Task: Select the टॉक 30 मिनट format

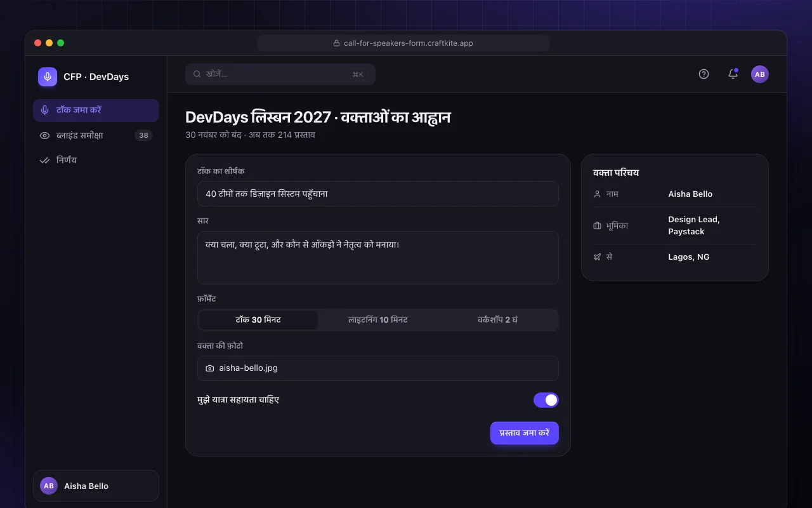Action: [x=258, y=320]
